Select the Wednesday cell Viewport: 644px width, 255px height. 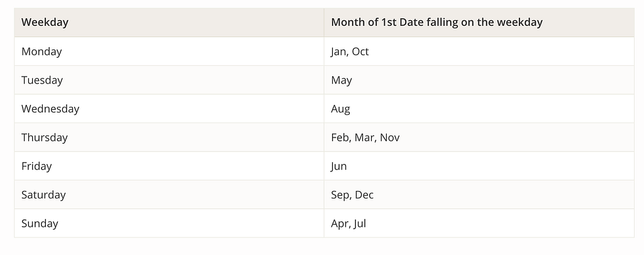coord(50,109)
